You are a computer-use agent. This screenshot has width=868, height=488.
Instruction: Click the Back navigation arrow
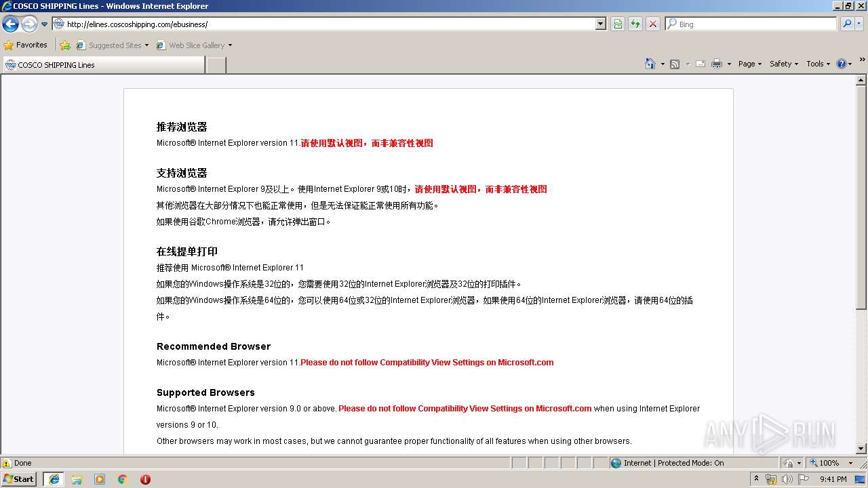click(10, 24)
